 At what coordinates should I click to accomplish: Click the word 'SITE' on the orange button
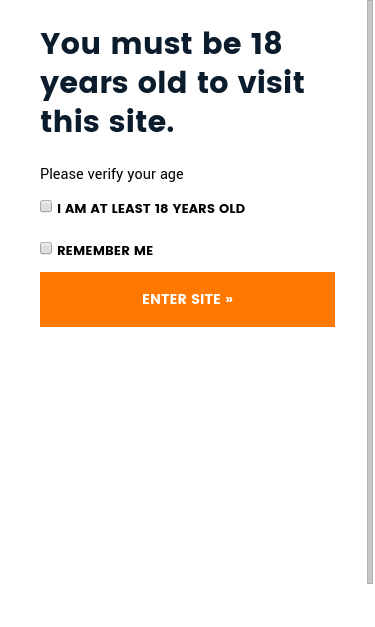point(205,300)
